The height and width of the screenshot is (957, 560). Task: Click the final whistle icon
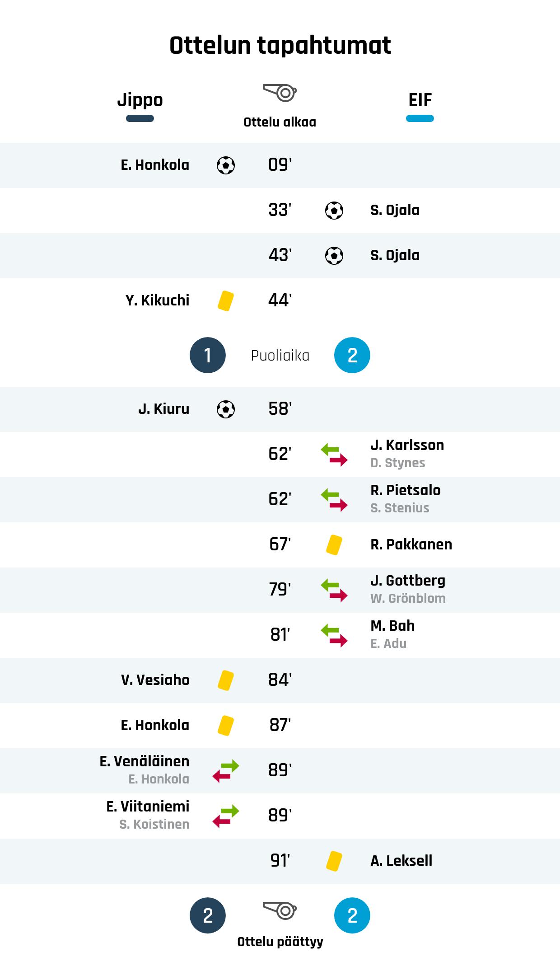tap(280, 910)
